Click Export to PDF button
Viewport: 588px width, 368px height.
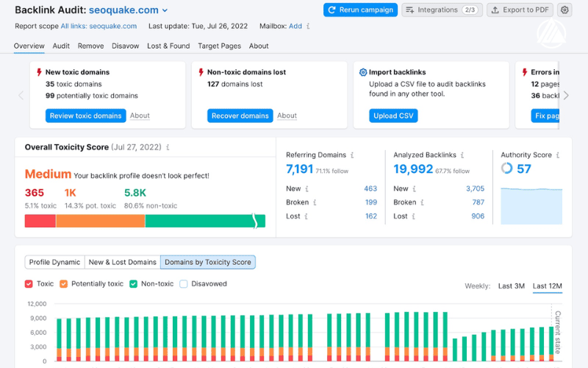tap(520, 10)
